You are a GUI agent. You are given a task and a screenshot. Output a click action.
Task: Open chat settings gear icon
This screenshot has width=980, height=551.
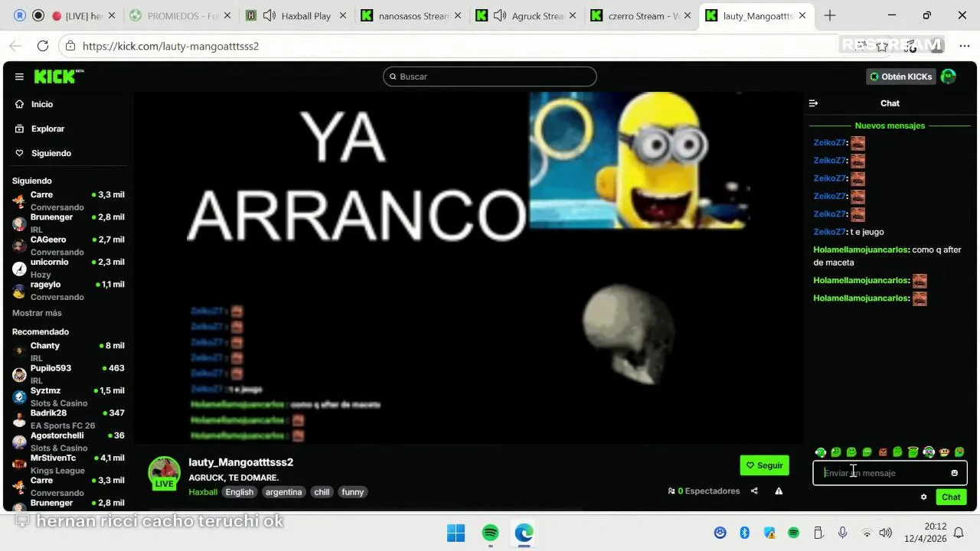[x=923, y=497]
